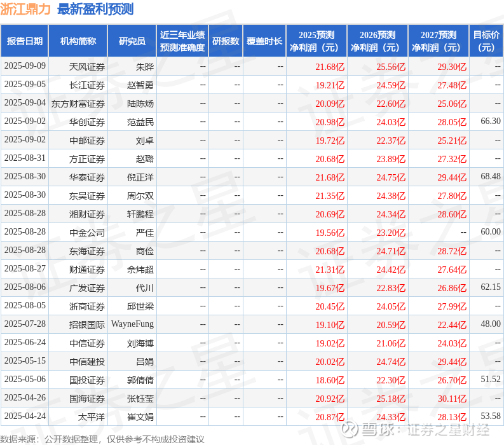Image resolution: width=504 pixels, height=445 pixels.
Task: Click the 研报数 column header
Action: coord(226,41)
